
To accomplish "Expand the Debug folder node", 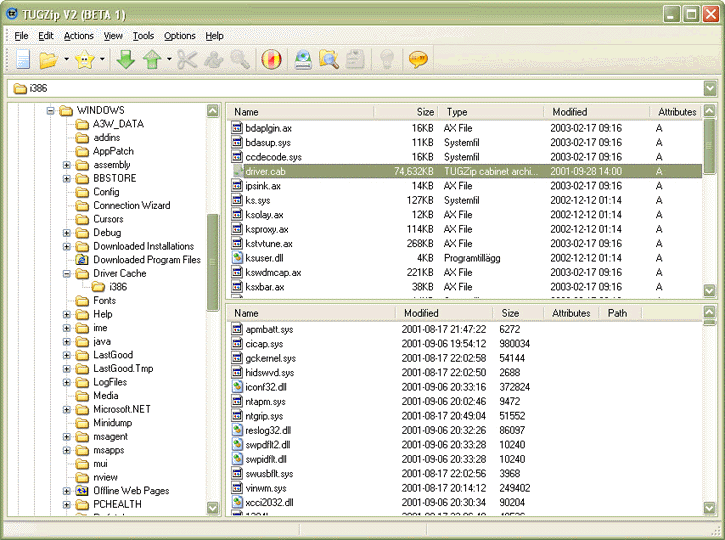I will click(67, 233).
